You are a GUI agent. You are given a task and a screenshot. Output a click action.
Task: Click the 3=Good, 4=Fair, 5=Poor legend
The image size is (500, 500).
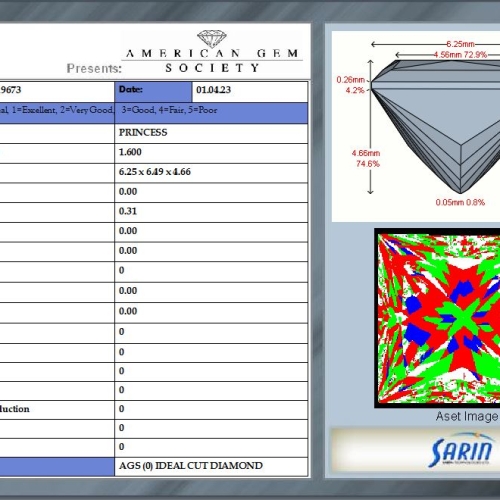coord(169,110)
